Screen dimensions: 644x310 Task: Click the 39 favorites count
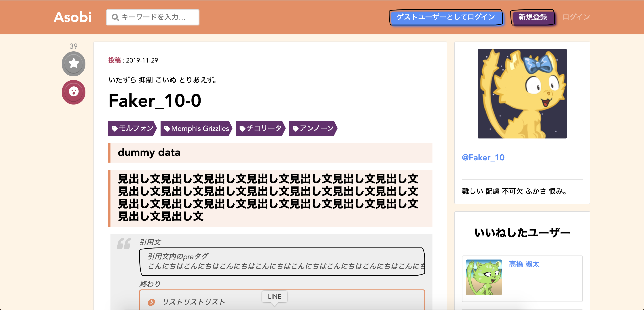click(x=74, y=46)
